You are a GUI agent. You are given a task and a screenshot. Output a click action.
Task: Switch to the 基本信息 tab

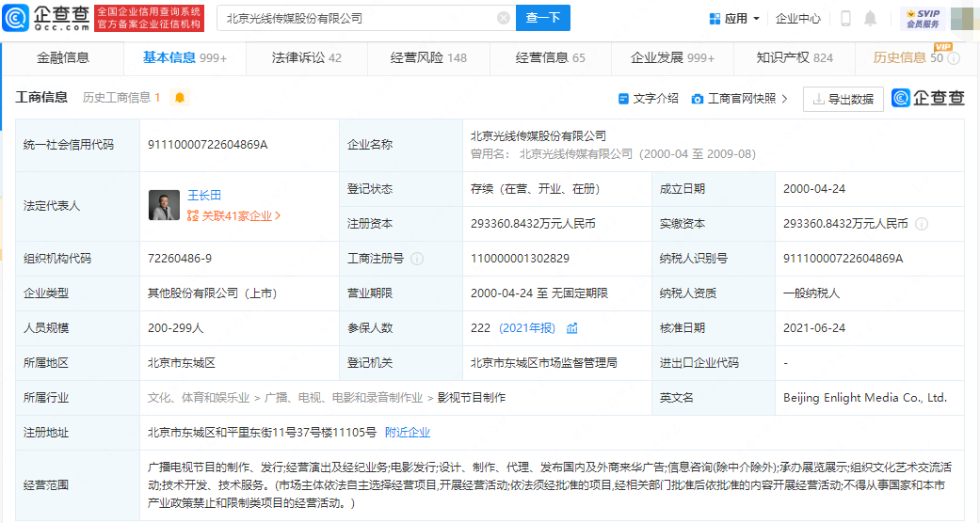(x=185, y=58)
